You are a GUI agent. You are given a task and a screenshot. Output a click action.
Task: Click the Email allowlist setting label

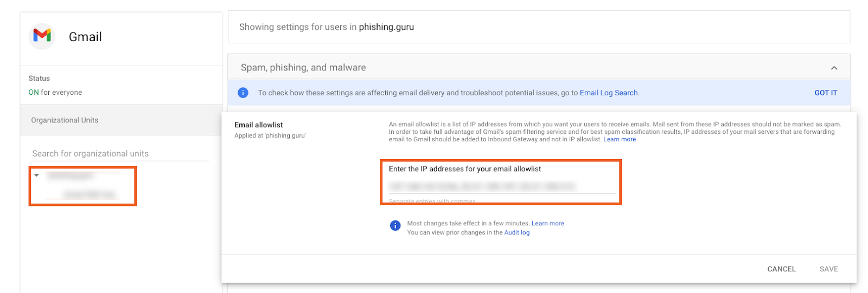(259, 125)
